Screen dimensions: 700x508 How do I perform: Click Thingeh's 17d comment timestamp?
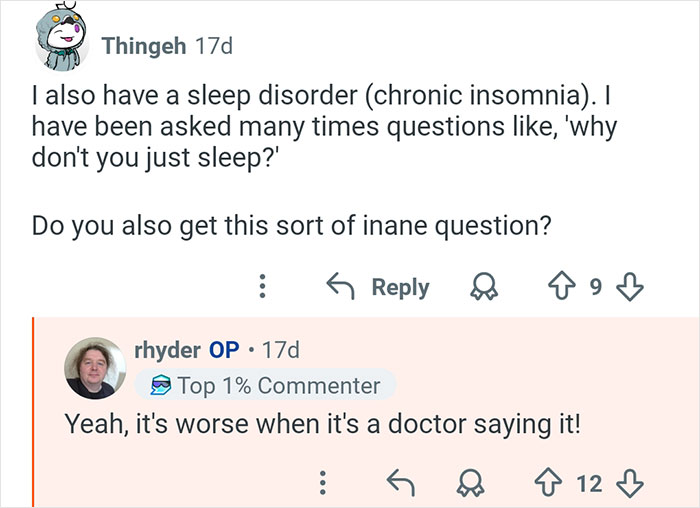[x=214, y=46]
